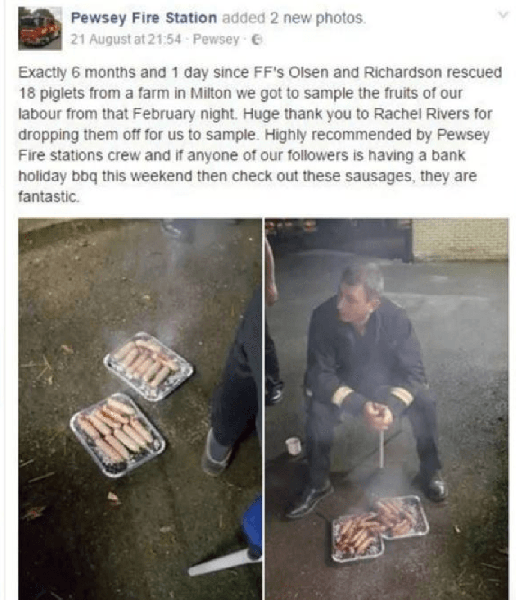Open the '2 new photos' album text
The height and width of the screenshot is (600, 516).
coord(318,18)
